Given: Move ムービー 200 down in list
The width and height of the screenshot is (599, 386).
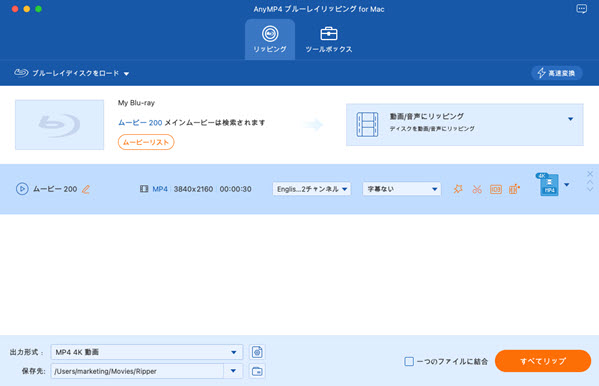Looking at the screenshot, I should (590, 189).
